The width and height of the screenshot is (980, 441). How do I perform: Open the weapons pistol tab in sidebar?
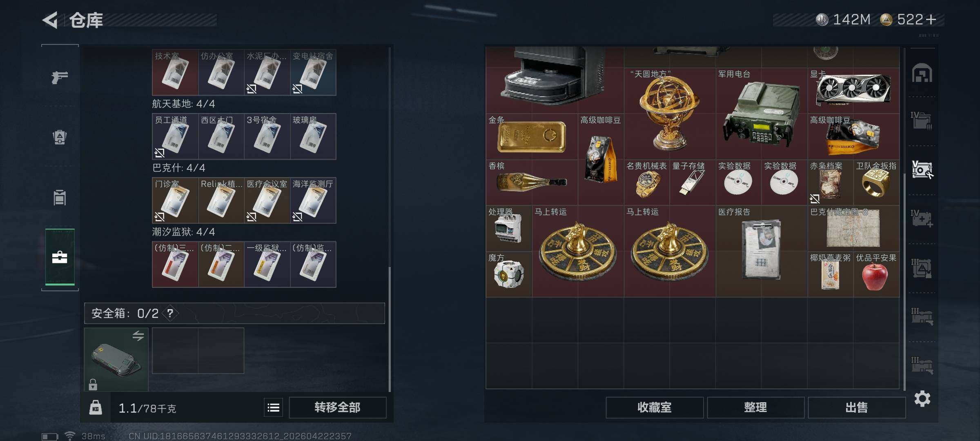[x=60, y=77]
